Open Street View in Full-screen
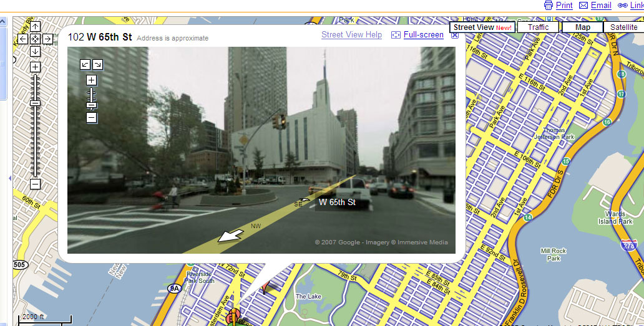The image size is (644, 326). (424, 35)
